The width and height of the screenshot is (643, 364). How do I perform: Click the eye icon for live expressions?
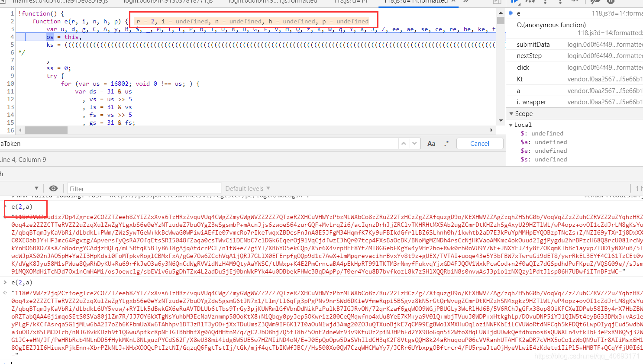[x=53, y=188]
